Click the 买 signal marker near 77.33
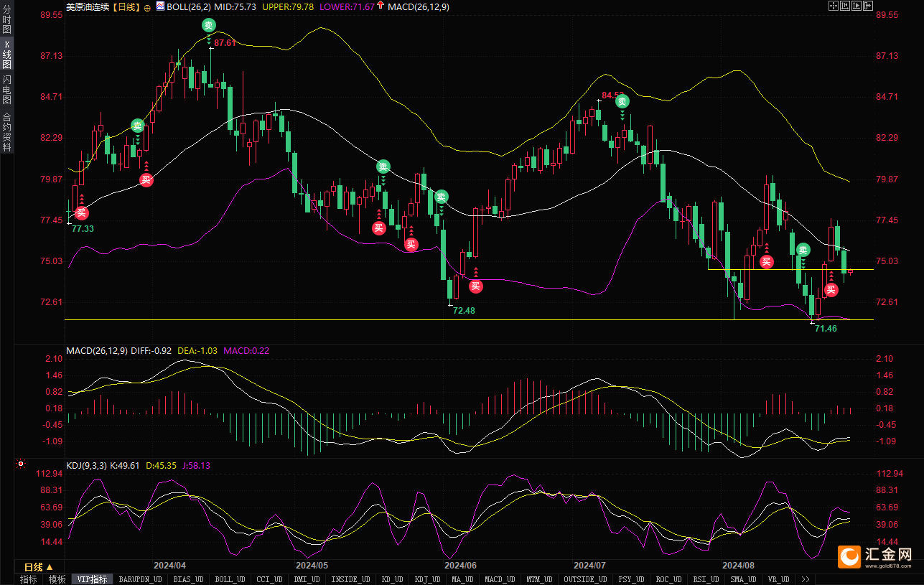The width and height of the screenshot is (924, 585). pyautogui.click(x=82, y=212)
